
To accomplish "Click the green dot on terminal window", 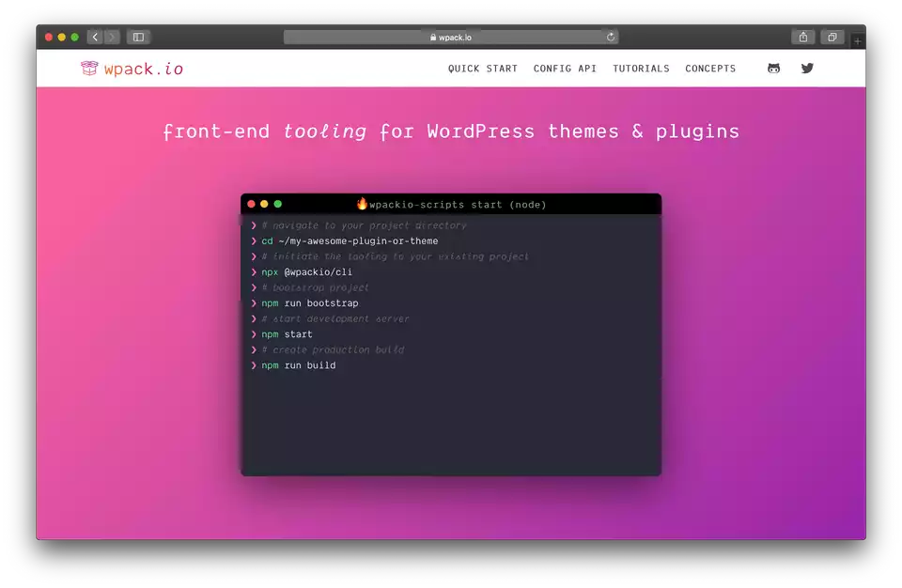I will tap(278, 204).
